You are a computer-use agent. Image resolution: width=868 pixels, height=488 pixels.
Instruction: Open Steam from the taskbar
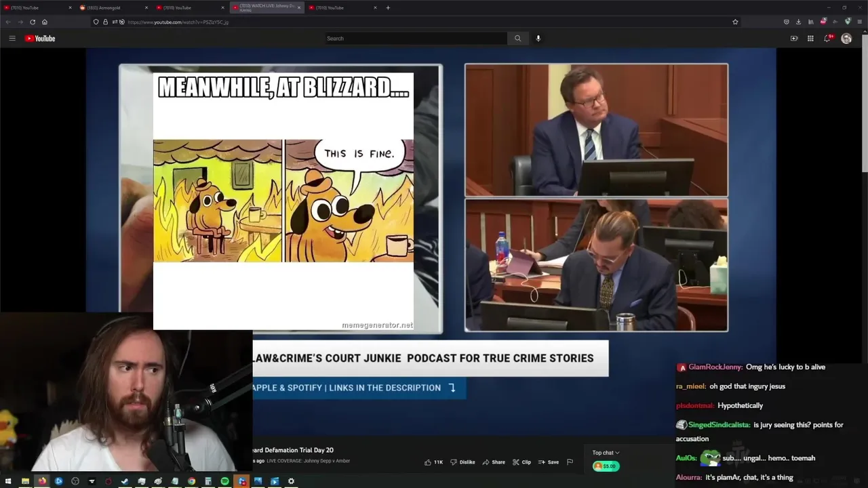point(125,481)
